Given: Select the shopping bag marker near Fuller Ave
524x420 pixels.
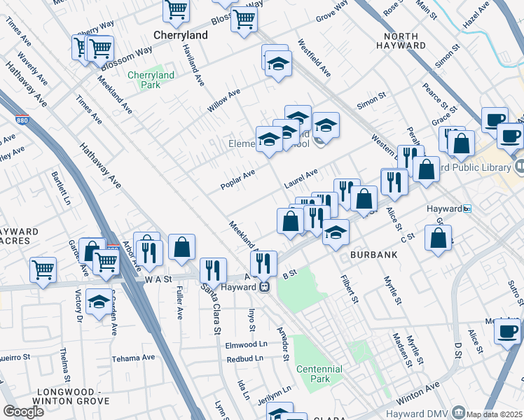Looking at the screenshot, I should [182, 247].
